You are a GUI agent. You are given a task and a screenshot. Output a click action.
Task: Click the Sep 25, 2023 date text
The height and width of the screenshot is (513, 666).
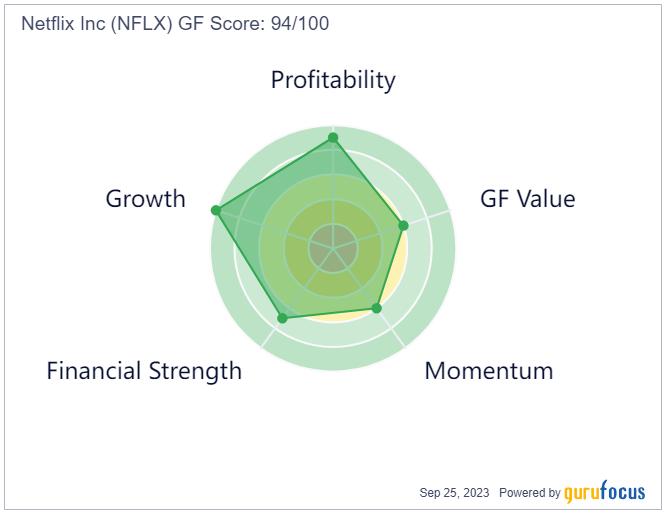click(454, 493)
